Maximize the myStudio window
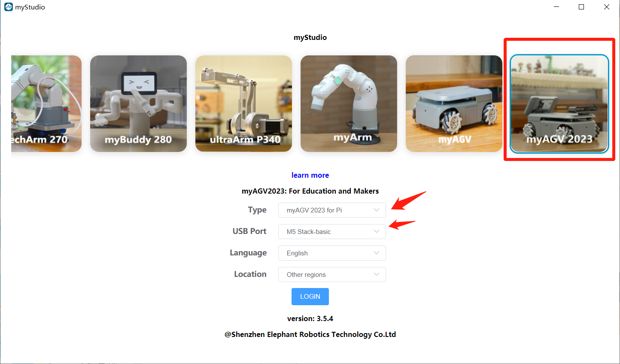 click(x=581, y=7)
